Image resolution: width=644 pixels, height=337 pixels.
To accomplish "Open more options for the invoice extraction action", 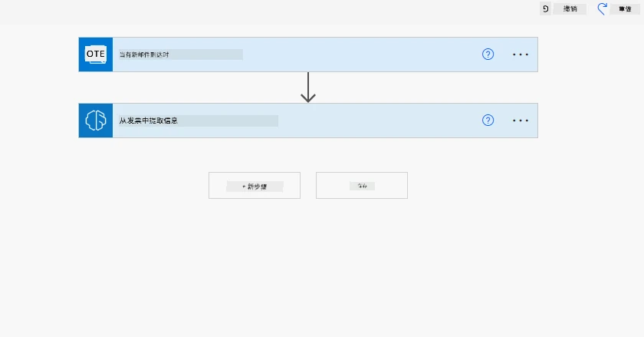I will click(x=521, y=121).
